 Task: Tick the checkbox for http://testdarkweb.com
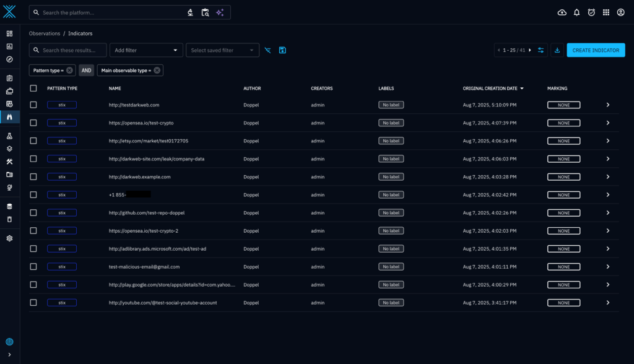(x=33, y=105)
